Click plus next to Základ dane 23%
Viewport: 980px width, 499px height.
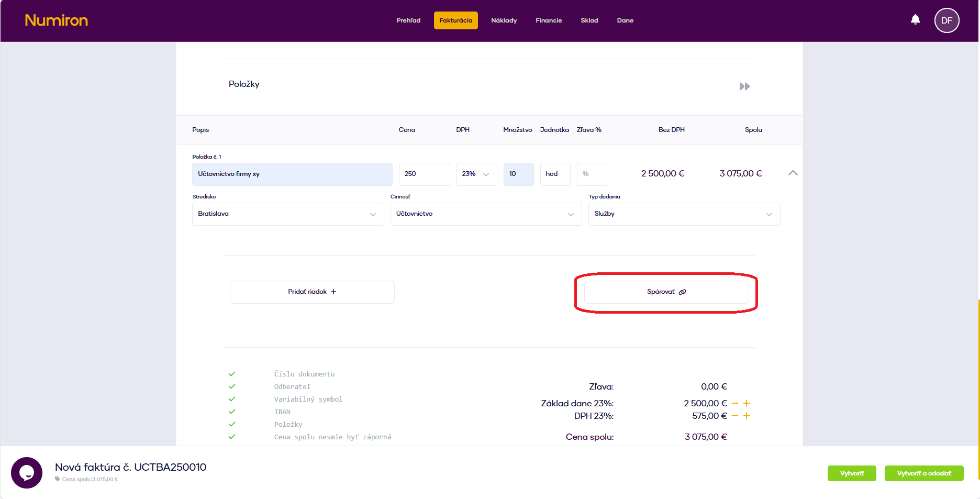(747, 403)
